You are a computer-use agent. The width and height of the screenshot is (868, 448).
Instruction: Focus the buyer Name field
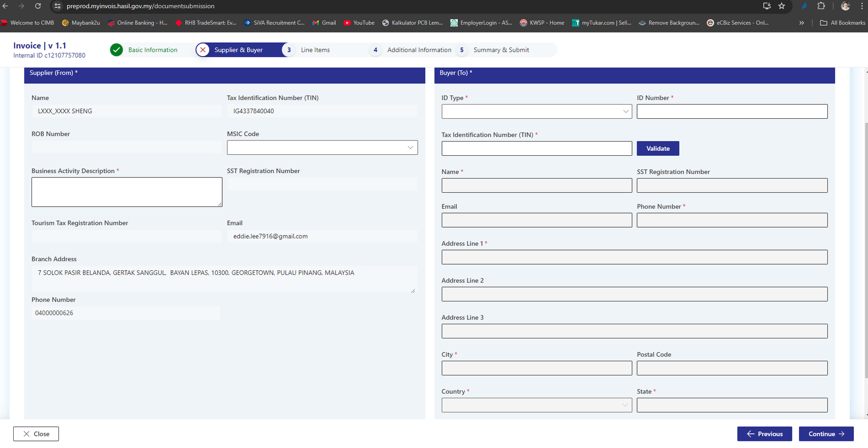[x=537, y=185]
